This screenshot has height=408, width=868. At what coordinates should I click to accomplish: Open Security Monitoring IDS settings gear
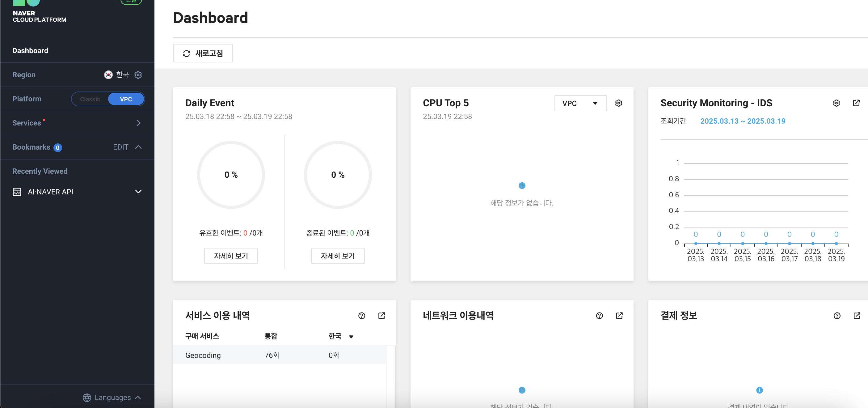[836, 103]
